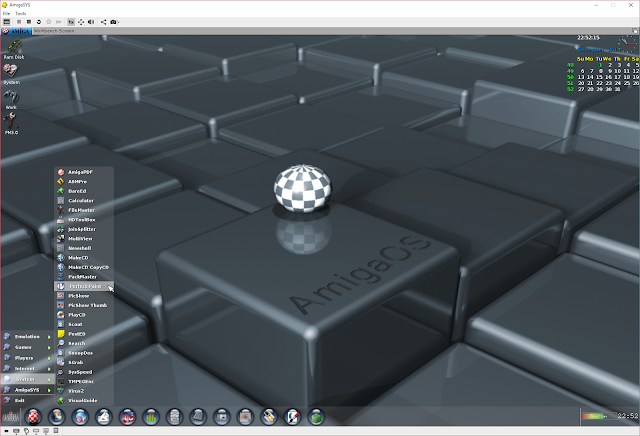Click the fullscreen arrows toolbar icon
The image size is (640, 436).
point(81,22)
